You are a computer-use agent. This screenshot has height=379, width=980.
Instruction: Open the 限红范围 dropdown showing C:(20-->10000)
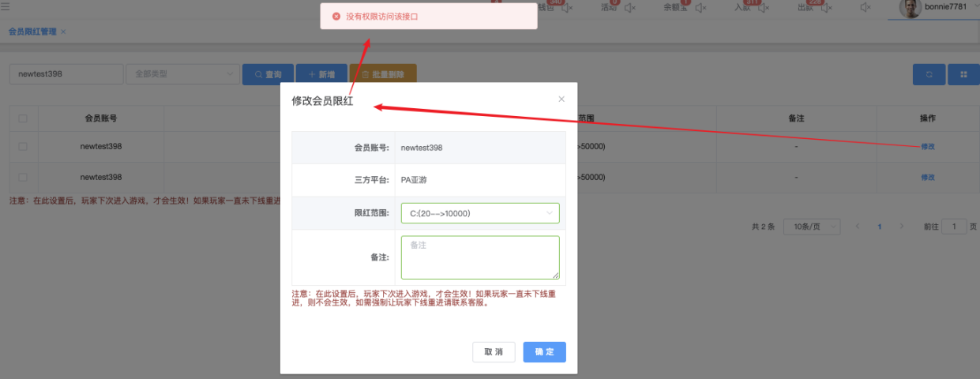(x=480, y=213)
